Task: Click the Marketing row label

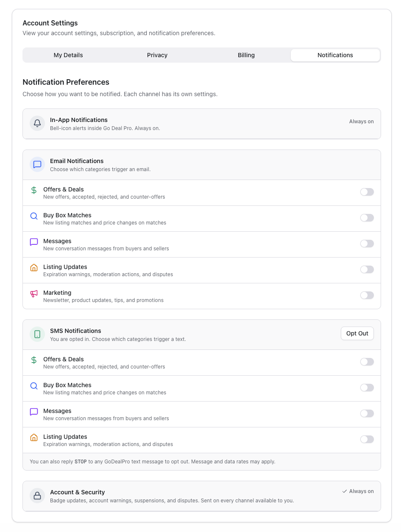Action: [x=57, y=293]
